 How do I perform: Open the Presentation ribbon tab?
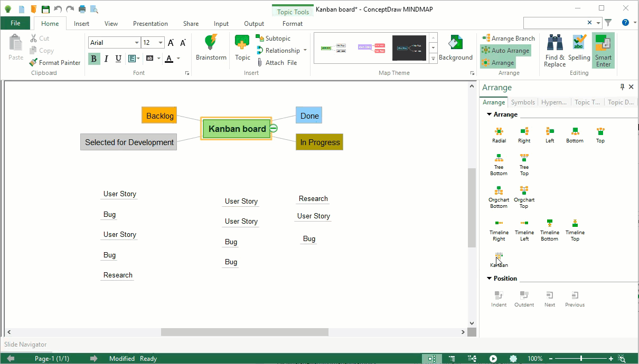[151, 24]
